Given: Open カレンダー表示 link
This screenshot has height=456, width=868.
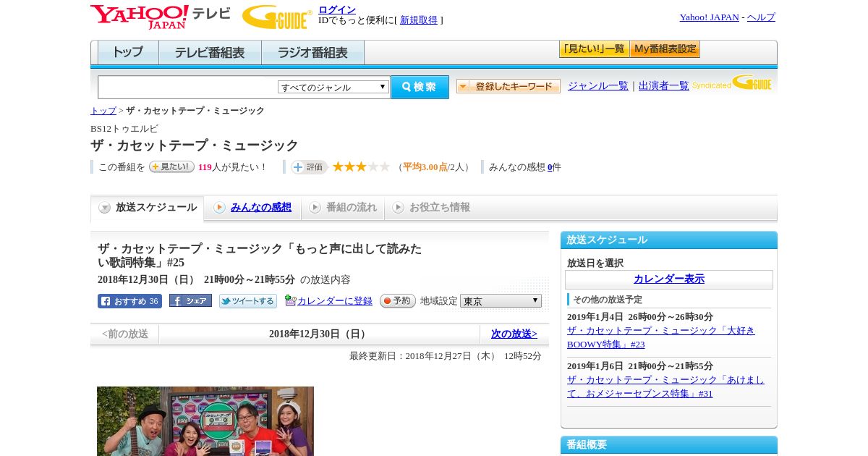Looking at the screenshot, I should click(669, 279).
